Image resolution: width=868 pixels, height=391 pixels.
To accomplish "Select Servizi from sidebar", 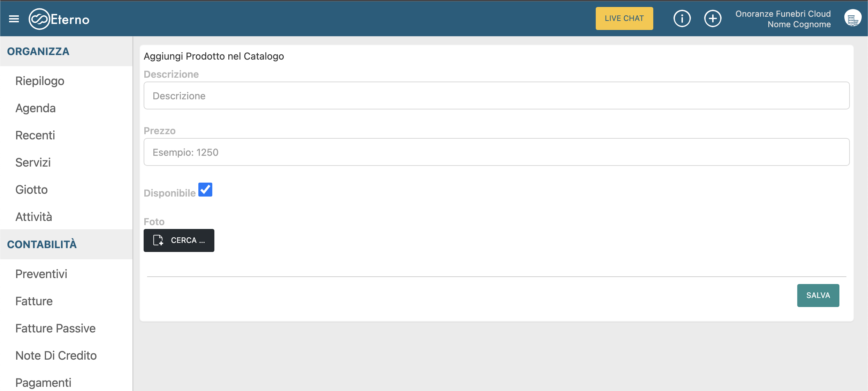I will [33, 162].
